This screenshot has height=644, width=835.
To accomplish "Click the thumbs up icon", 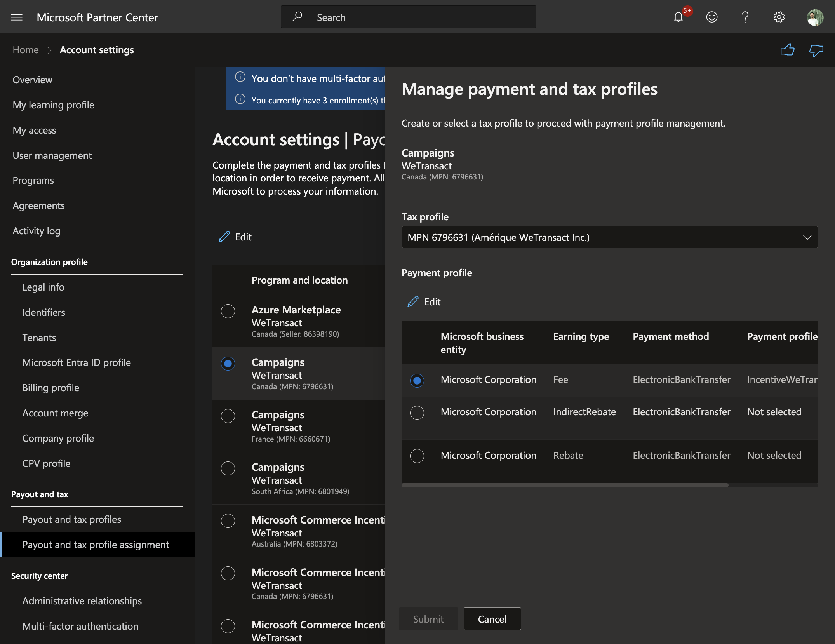I will pyautogui.click(x=787, y=50).
